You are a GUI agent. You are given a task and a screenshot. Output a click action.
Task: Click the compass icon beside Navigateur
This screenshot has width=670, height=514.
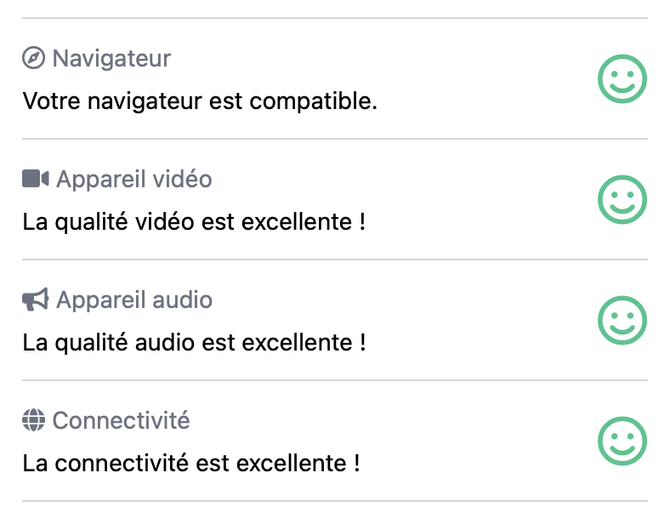(33, 58)
